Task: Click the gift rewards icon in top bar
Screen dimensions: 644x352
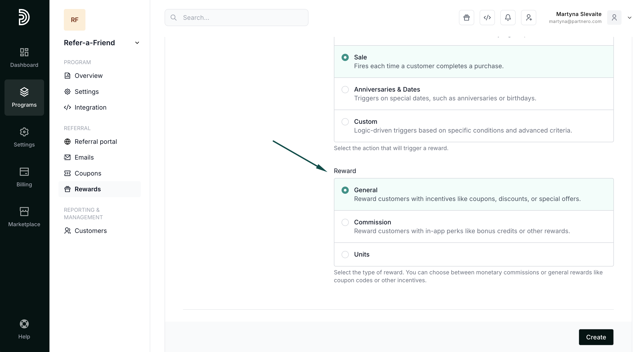Action: [x=466, y=18]
